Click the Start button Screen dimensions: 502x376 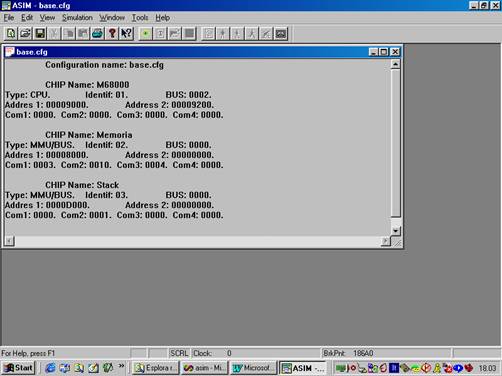click(19, 368)
